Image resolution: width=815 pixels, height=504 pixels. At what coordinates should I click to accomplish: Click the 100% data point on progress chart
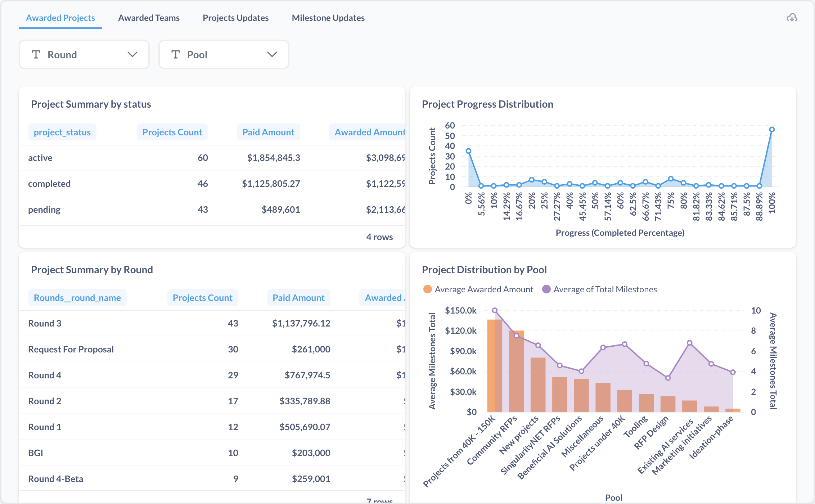(772, 130)
